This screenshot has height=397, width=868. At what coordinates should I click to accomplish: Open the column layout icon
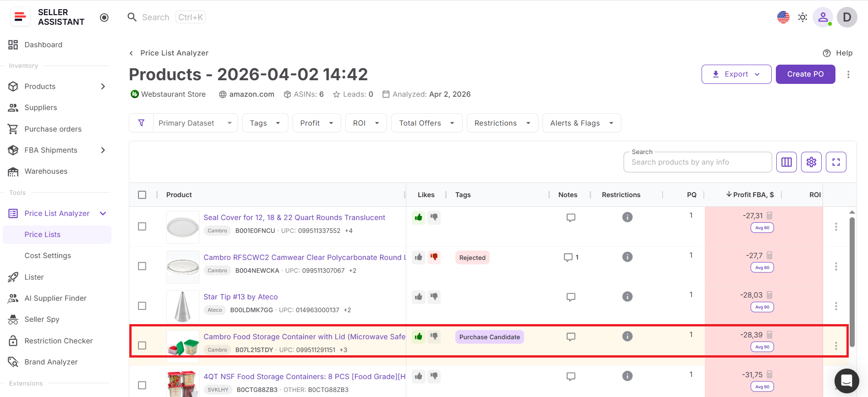coord(786,162)
